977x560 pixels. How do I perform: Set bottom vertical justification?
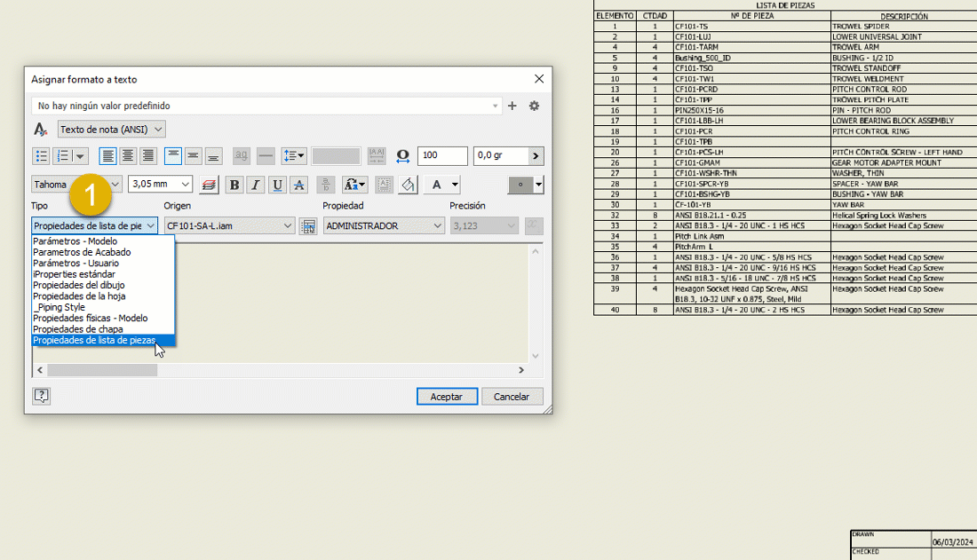click(x=213, y=155)
